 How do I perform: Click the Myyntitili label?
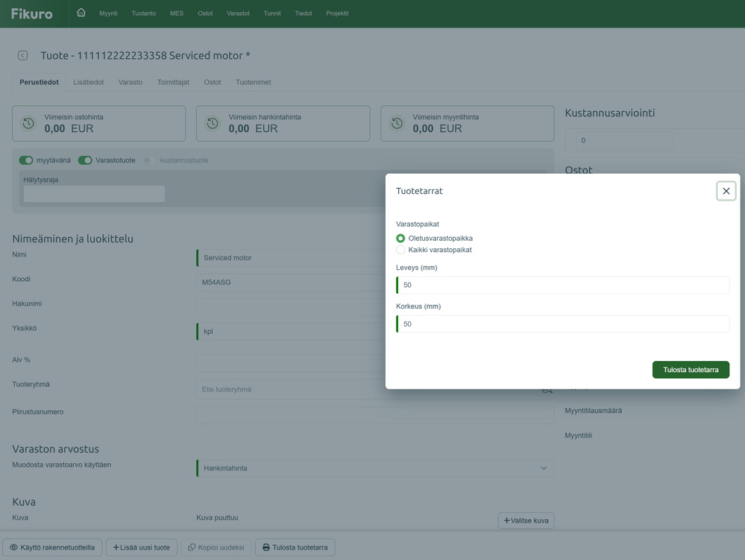pyautogui.click(x=578, y=435)
